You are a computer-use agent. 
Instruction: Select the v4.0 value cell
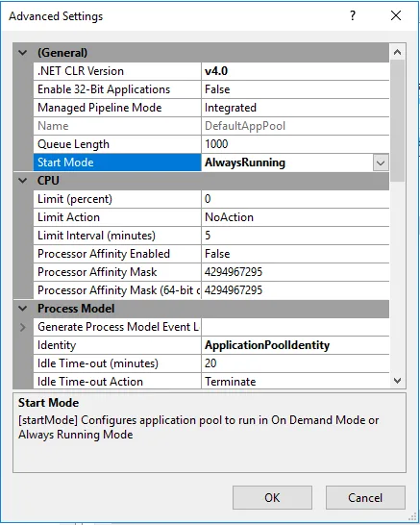295,71
